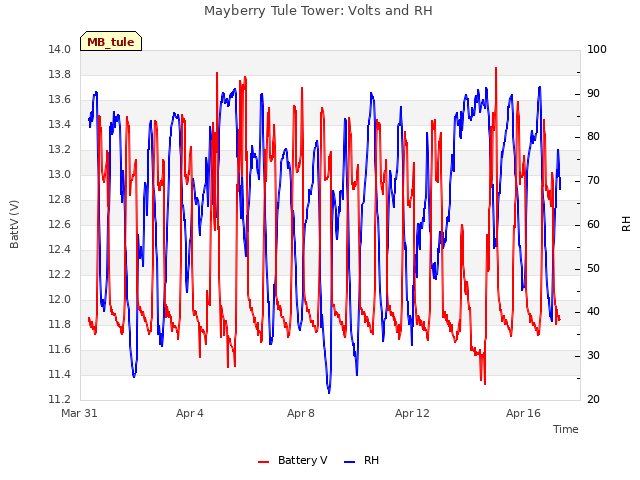Click the Apr 4 date tick label
Image resolution: width=640 pixels, height=480 pixels.
coord(190,413)
